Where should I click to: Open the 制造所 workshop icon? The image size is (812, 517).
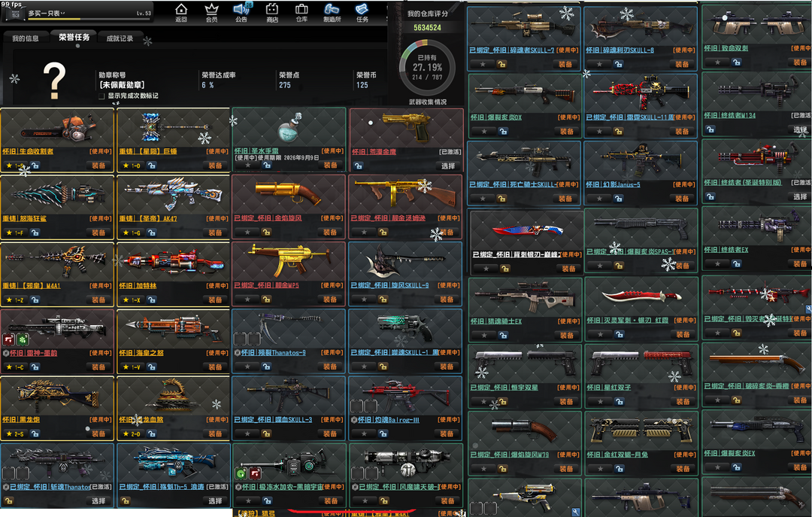click(x=332, y=11)
